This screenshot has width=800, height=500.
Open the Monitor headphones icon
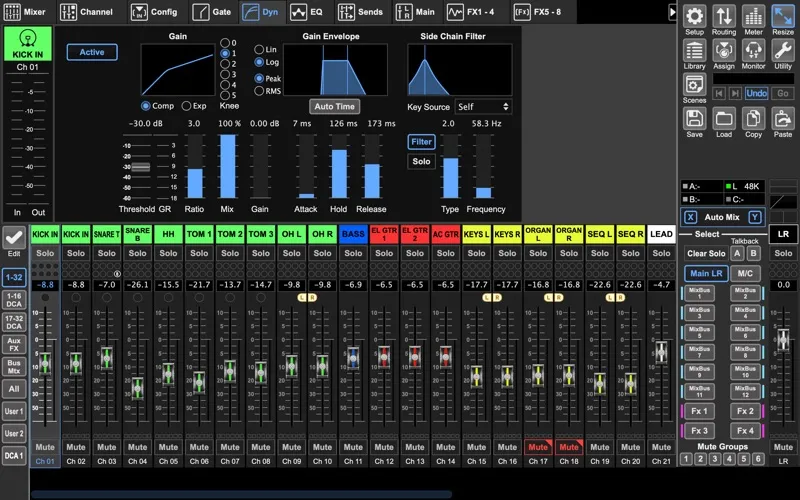[x=753, y=50]
